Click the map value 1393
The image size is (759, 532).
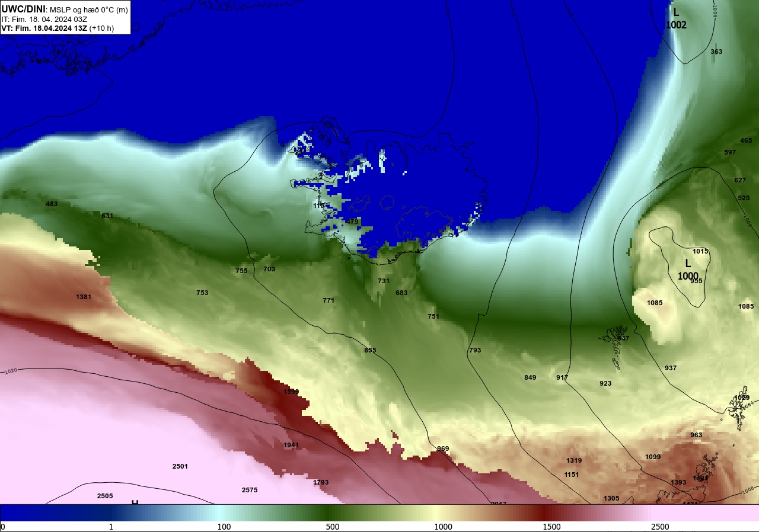[x=678, y=482]
